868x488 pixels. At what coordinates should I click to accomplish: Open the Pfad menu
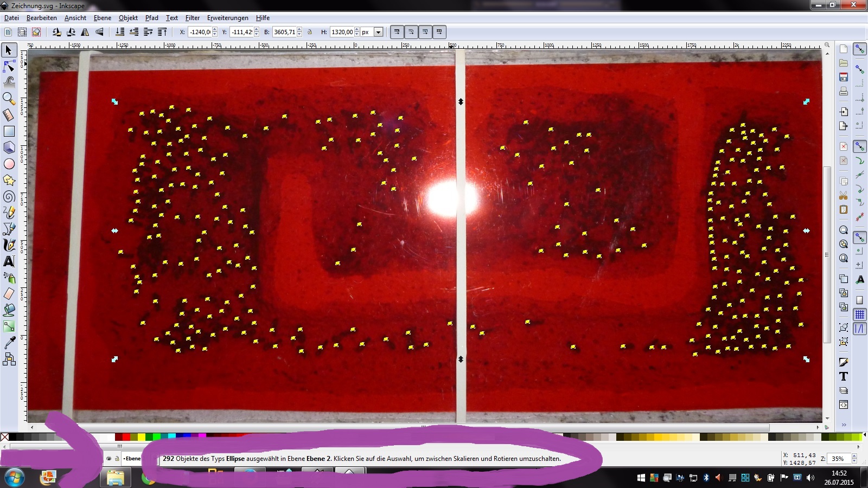(x=151, y=18)
